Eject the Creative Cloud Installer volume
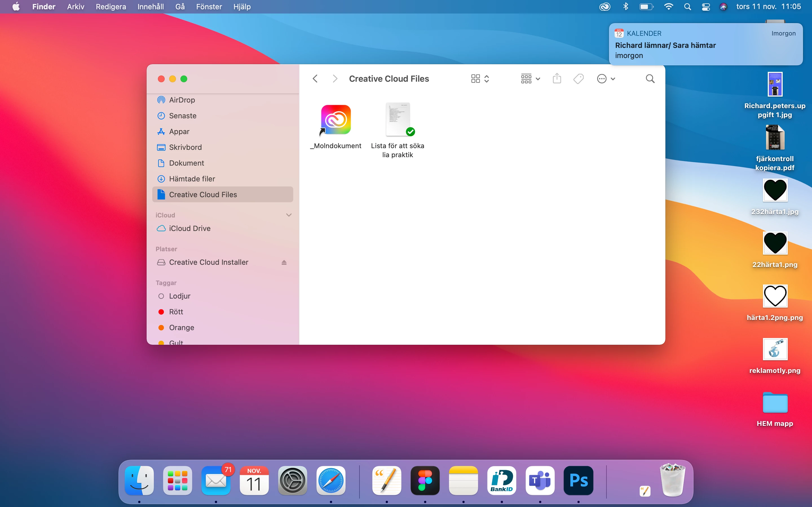This screenshot has height=507, width=812. pos(284,263)
